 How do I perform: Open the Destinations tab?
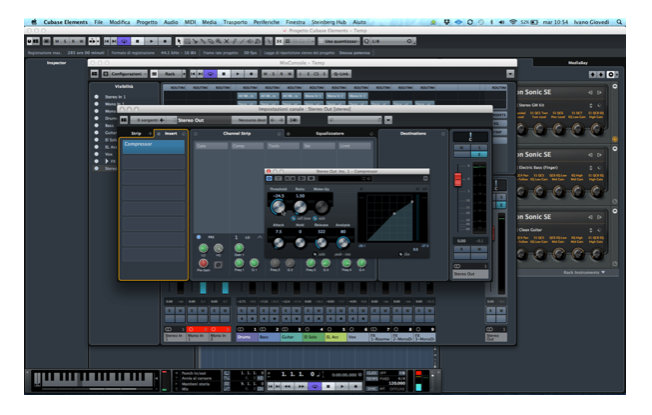(x=413, y=133)
